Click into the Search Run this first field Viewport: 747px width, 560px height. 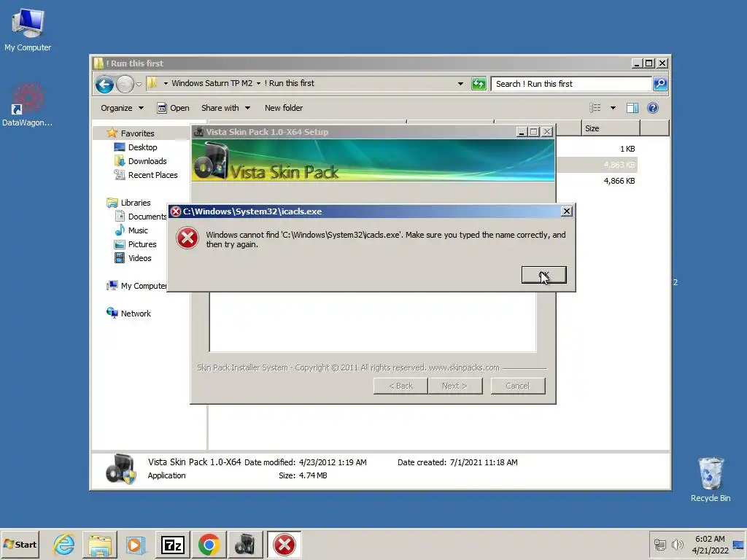(x=571, y=84)
